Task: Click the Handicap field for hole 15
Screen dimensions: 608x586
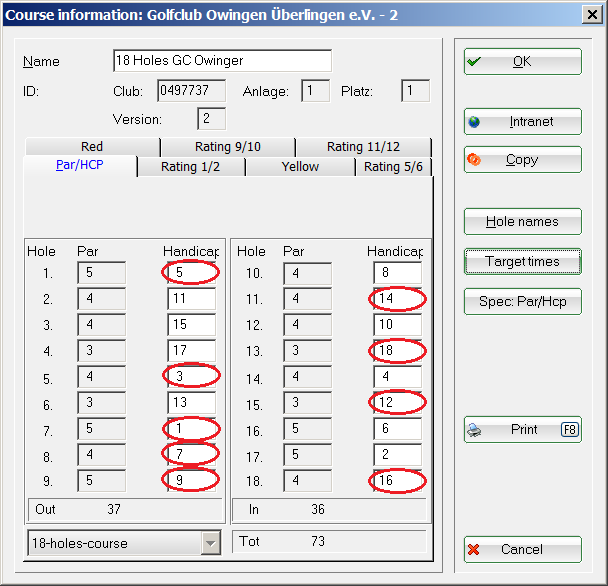Action: pyautogui.click(x=397, y=403)
